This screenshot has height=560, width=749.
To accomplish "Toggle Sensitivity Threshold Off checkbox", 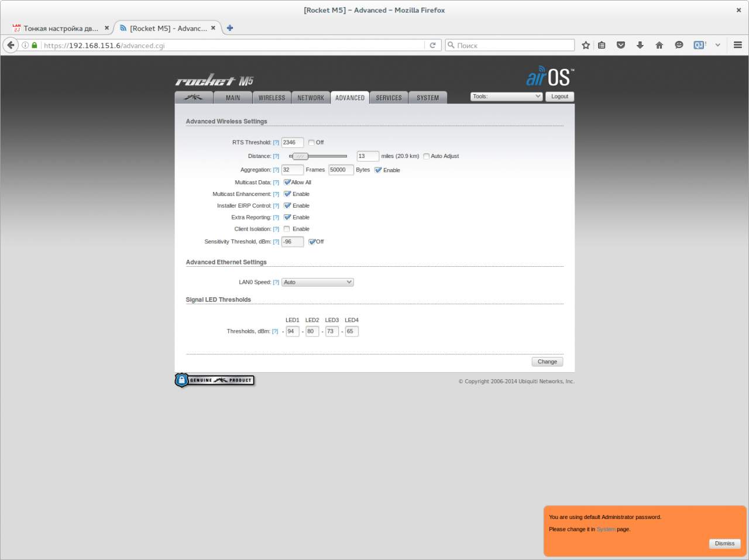I will 312,242.
